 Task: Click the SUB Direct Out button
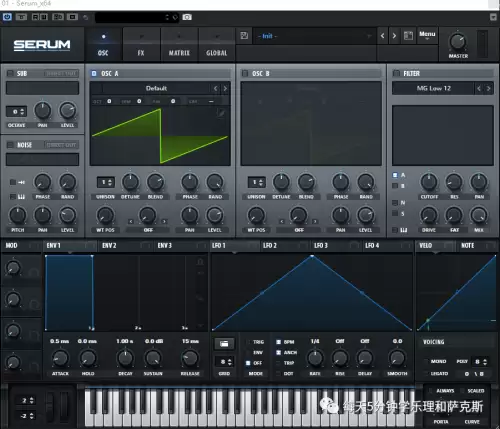pos(61,73)
